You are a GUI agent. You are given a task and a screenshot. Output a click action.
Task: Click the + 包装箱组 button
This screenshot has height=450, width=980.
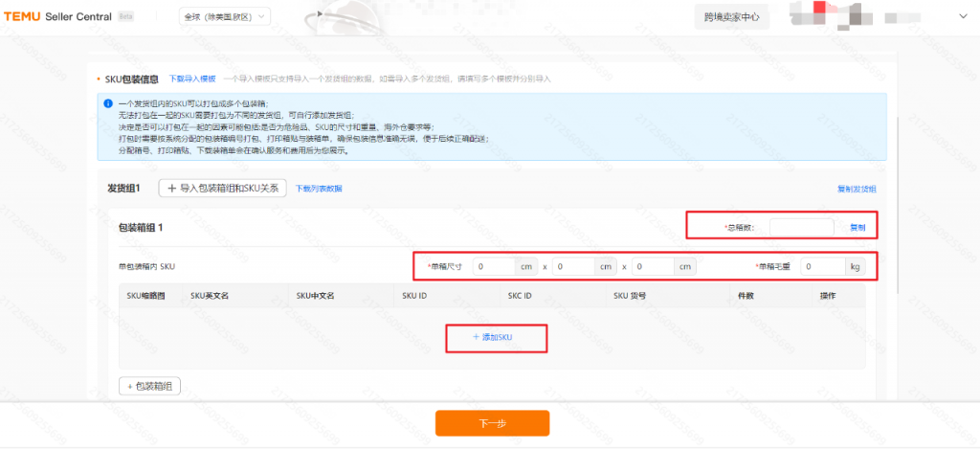(x=149, y=386)
